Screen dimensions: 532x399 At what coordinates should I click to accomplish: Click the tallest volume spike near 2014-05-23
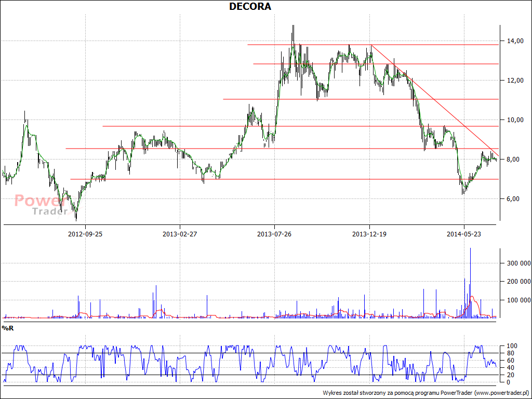pyautogui.click(x=470, y=283)
